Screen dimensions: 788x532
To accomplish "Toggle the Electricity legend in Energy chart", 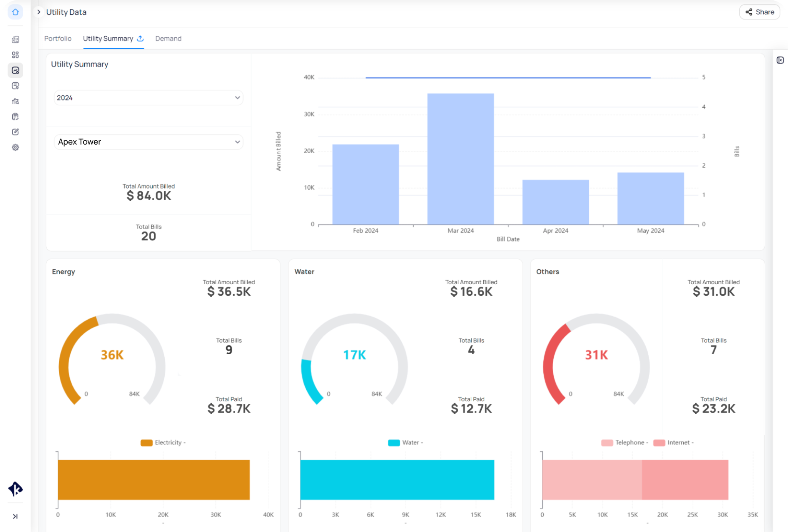I will click(x=163, y=442).
